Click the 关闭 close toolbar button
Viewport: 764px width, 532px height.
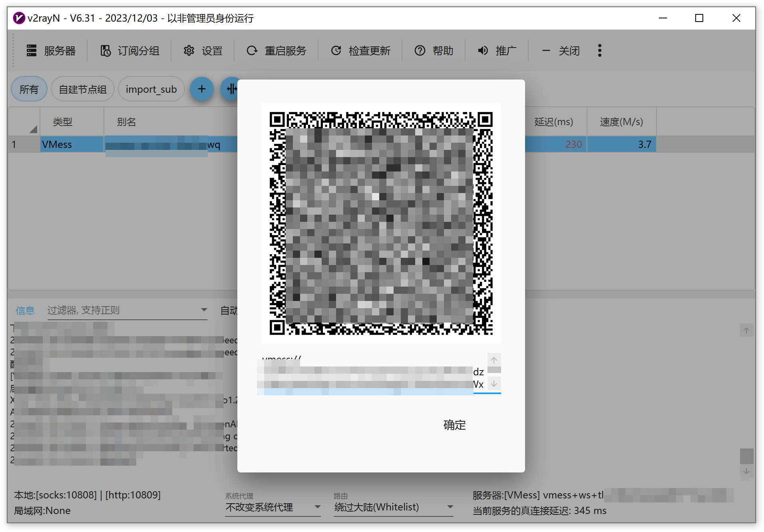[x=561, y=51]
